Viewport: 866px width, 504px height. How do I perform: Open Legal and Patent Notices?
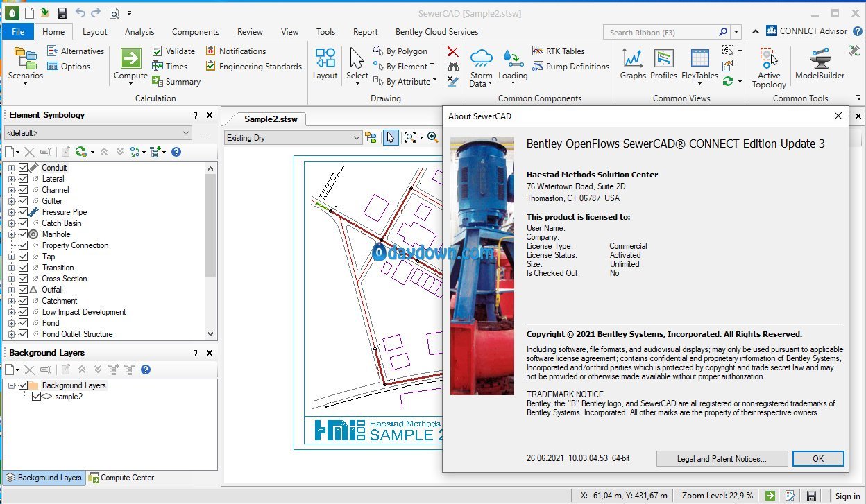[722, 458]
